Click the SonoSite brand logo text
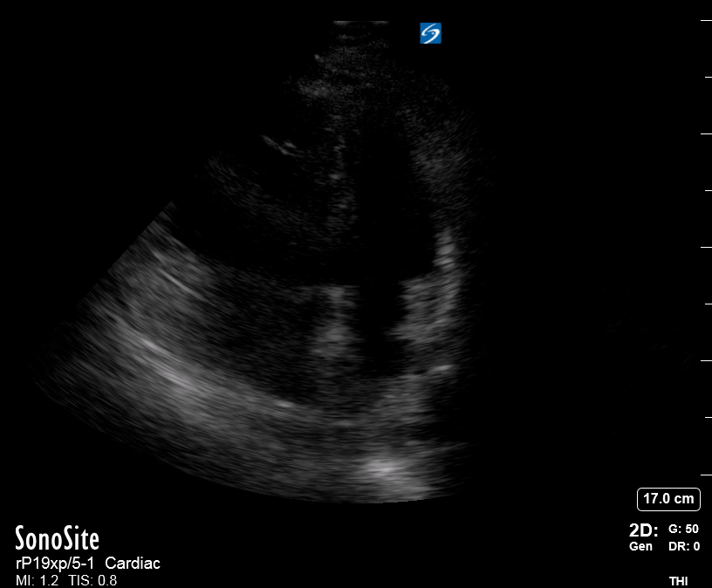The width and height of the screenshot is (712, 588). tap(57, 538)
